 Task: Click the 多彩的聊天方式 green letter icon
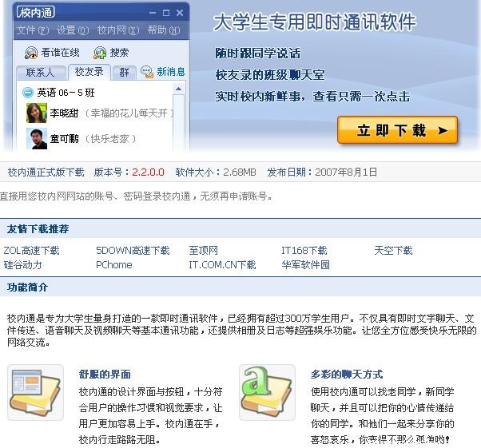point(267,392)
